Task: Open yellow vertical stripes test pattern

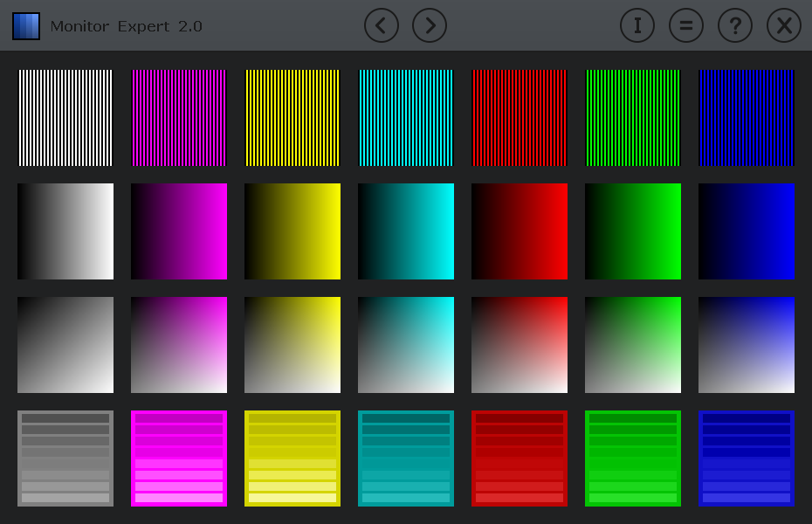Action: (292, 118)
